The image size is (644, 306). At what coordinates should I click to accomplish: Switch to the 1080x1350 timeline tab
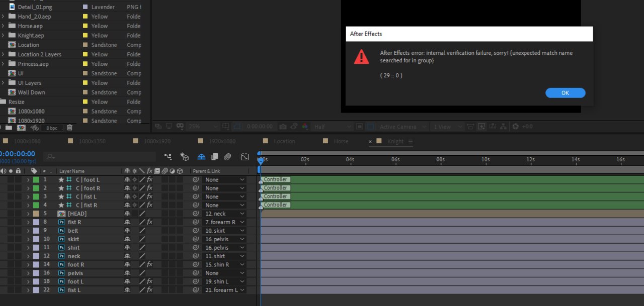(x=92, y=142)
